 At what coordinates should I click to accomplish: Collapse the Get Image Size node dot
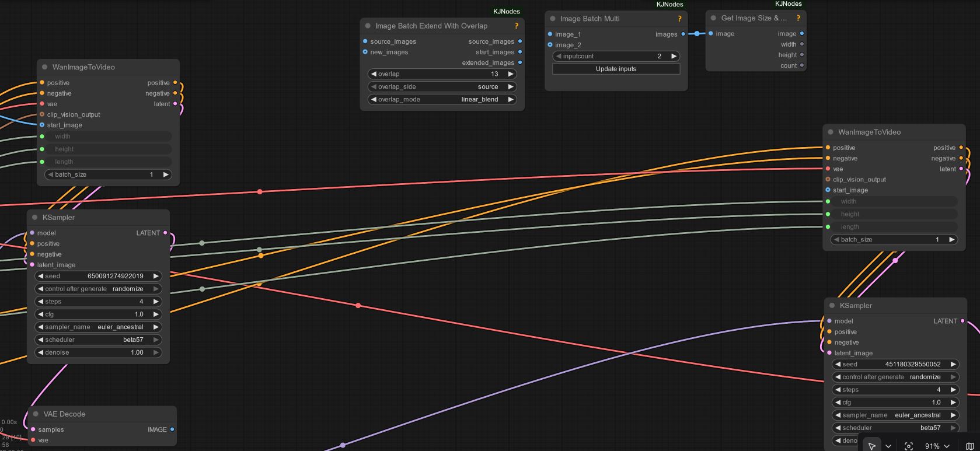click(713, 18)
